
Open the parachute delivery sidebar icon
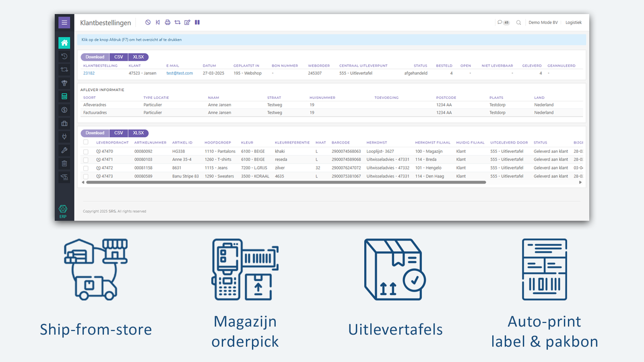pyautogui.click(x=64, y=83)
